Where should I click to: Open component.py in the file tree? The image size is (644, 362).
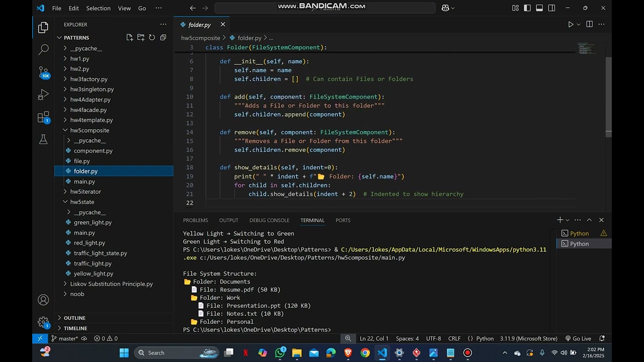point(93,151)
